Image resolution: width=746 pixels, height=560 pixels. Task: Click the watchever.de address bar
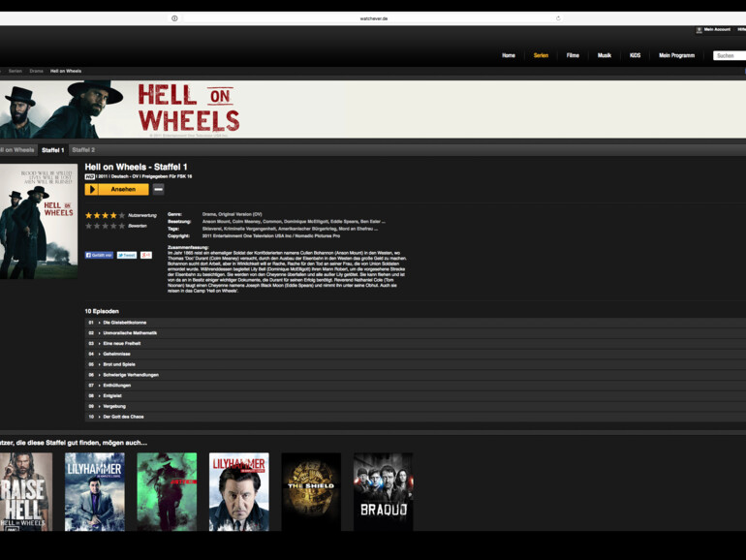tap(373, 18)
